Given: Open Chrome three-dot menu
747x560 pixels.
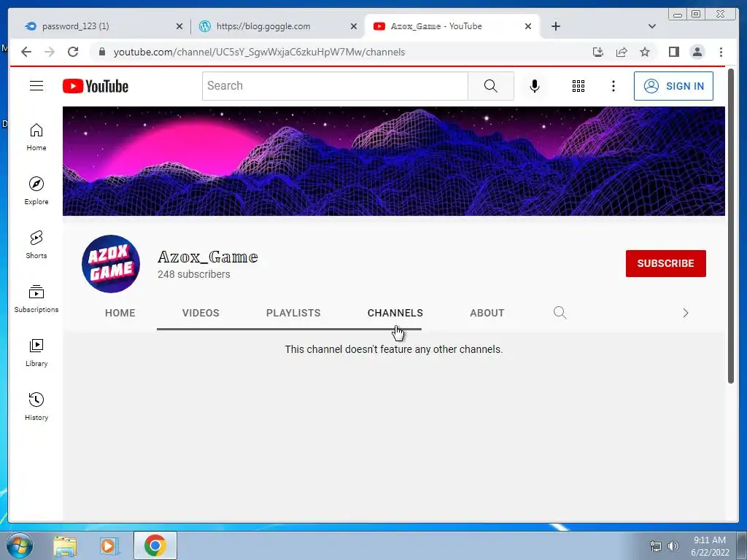Looking at the screenshot, I should (x=721, y=52).
